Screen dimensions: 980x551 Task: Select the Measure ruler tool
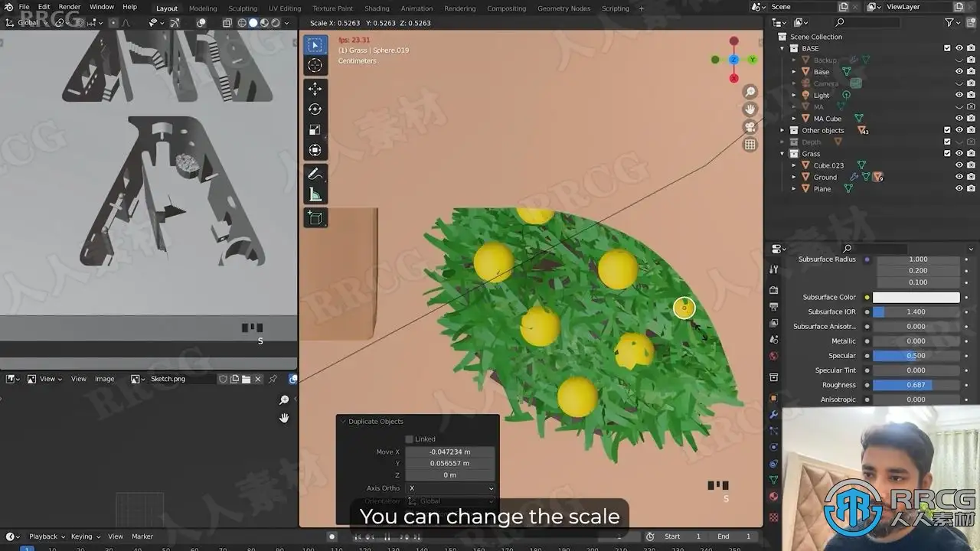pos(315,195)
